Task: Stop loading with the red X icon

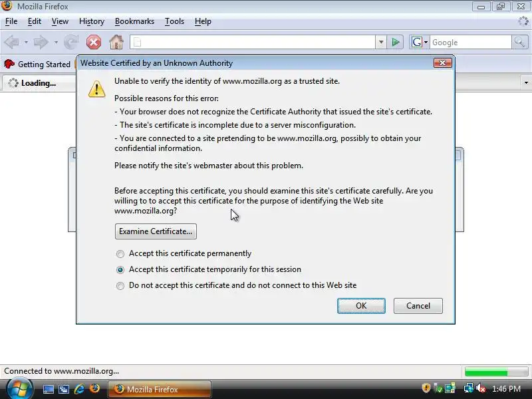Action: pyautogui.click(x=94, y=43)
